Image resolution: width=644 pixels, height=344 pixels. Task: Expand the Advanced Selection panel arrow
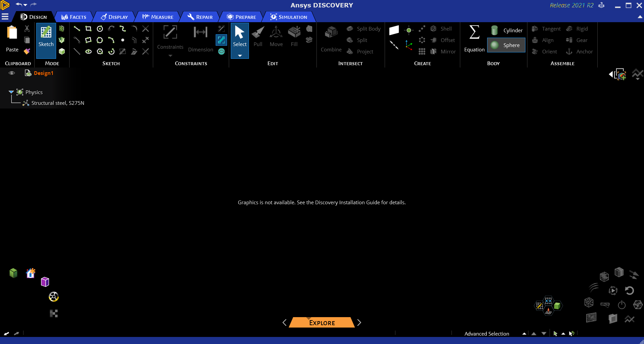[524, 334]
